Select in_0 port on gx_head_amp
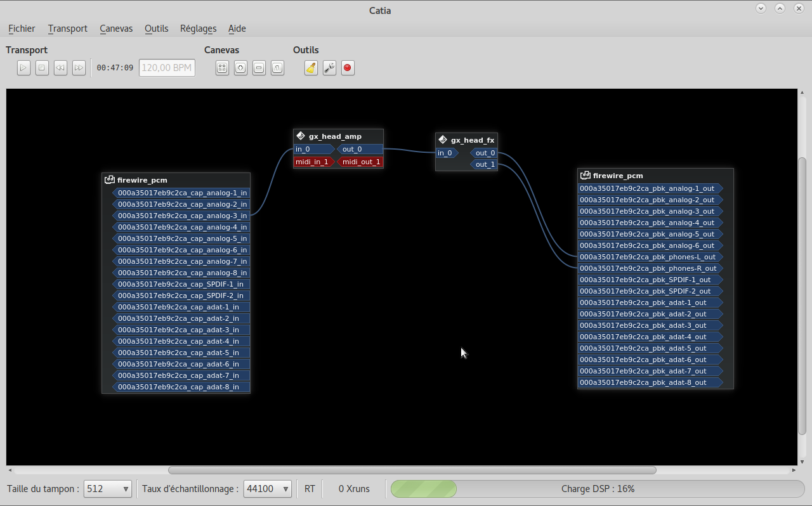This screenshot has height=506, width=812. pos(314,150)
